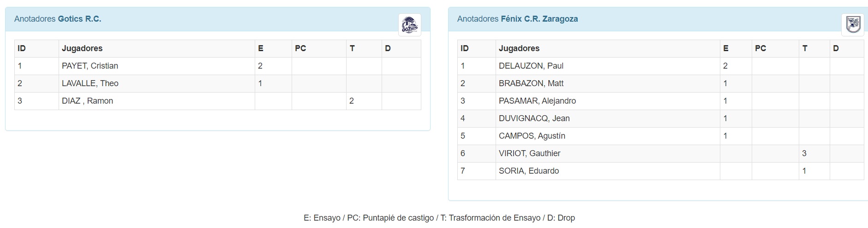
Task: Open the Fénix C.R. Zaragoza team link
Action: point(539,19)
